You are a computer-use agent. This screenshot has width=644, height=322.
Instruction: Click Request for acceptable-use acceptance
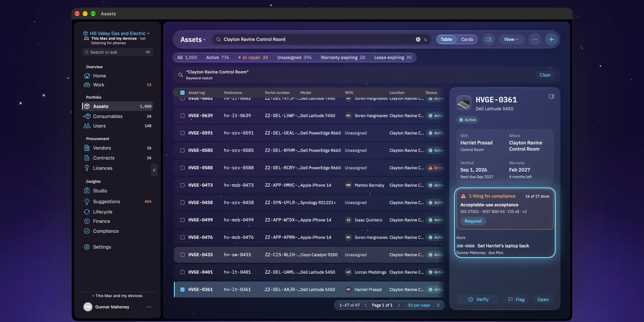473,221
